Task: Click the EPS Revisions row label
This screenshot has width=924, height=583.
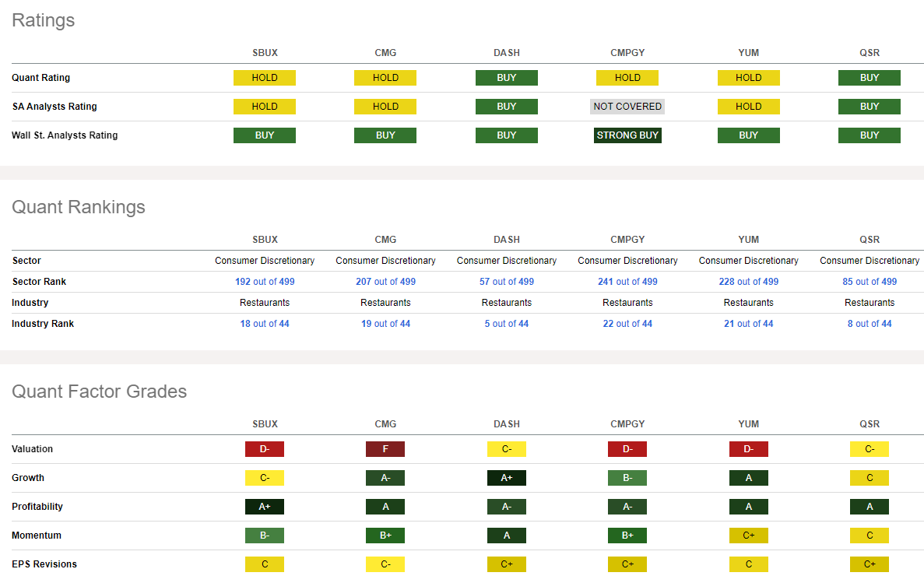Action: 44,564
